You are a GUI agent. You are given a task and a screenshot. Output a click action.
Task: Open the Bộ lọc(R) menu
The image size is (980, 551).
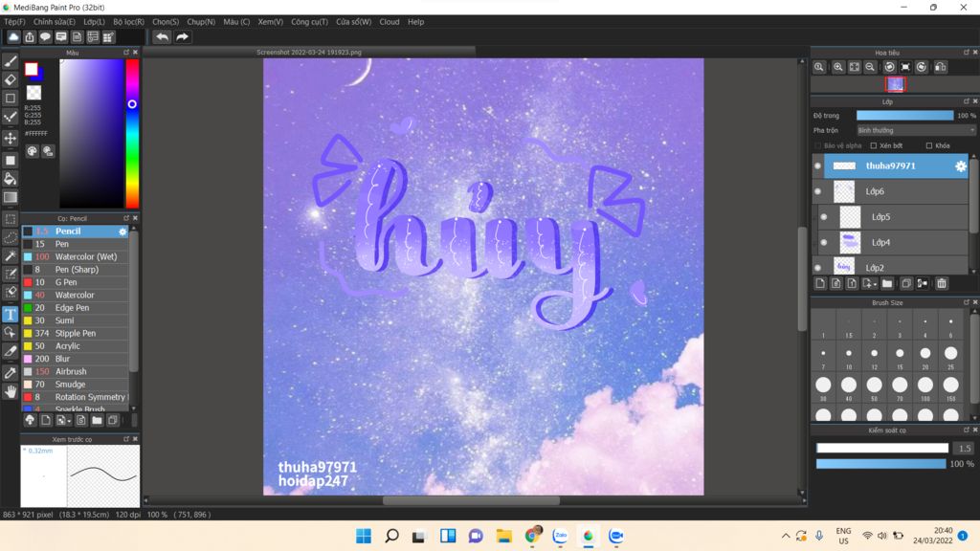click(129, 22)
